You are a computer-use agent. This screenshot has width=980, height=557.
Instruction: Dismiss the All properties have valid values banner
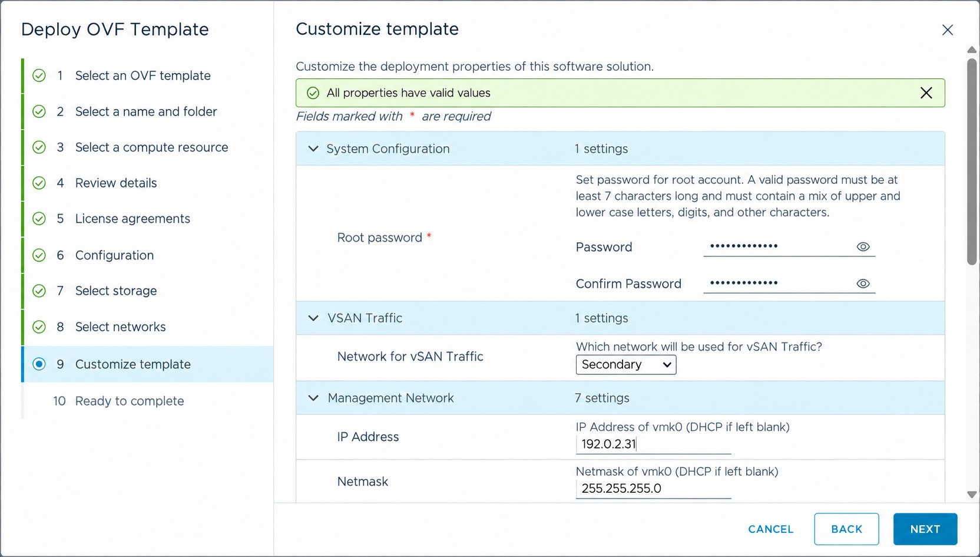click(x=926, y=93)
